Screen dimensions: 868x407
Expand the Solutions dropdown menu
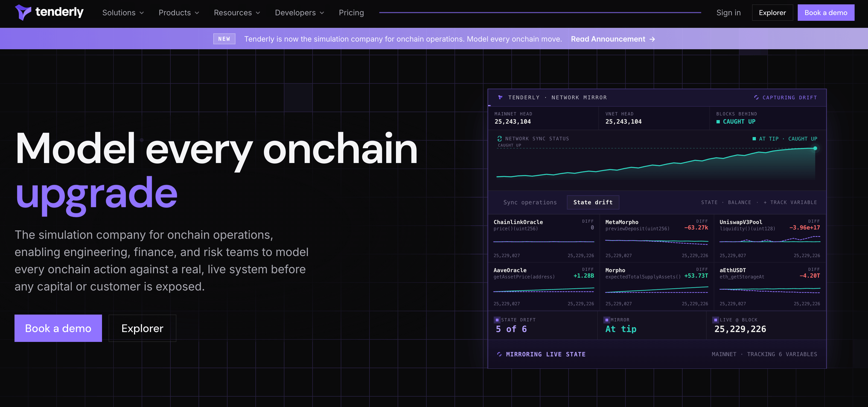pyautogui.click(x=123, y=13)
